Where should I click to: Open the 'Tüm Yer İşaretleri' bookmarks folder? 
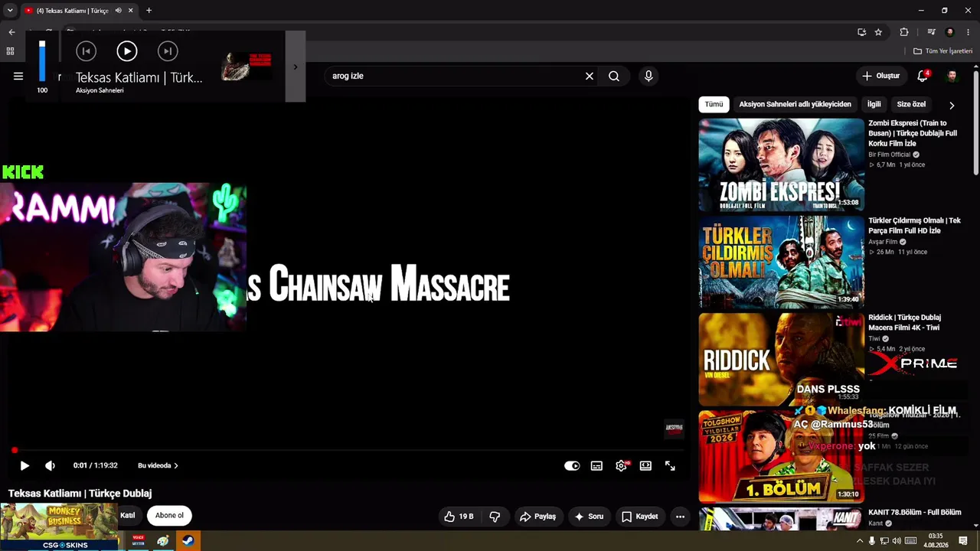coord(942,51)
